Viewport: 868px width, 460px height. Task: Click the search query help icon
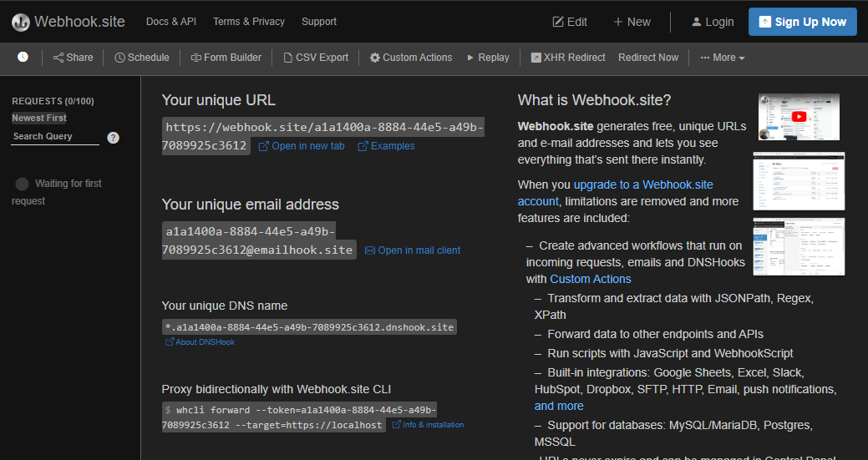point(113,138)
